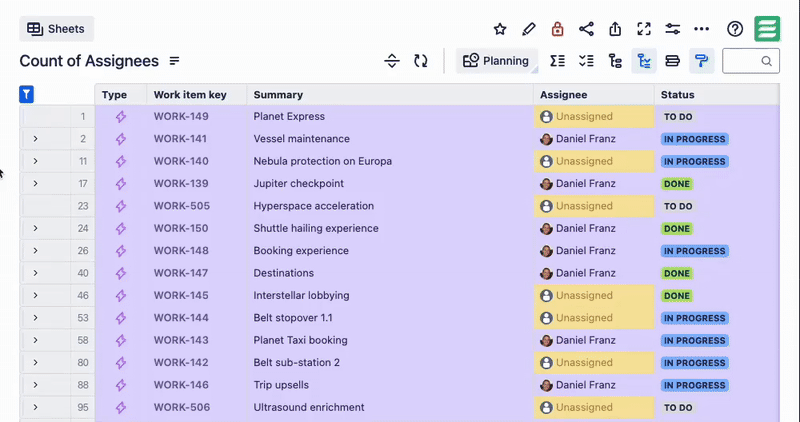Mark structure as favorite with star icon

(500, 29)
